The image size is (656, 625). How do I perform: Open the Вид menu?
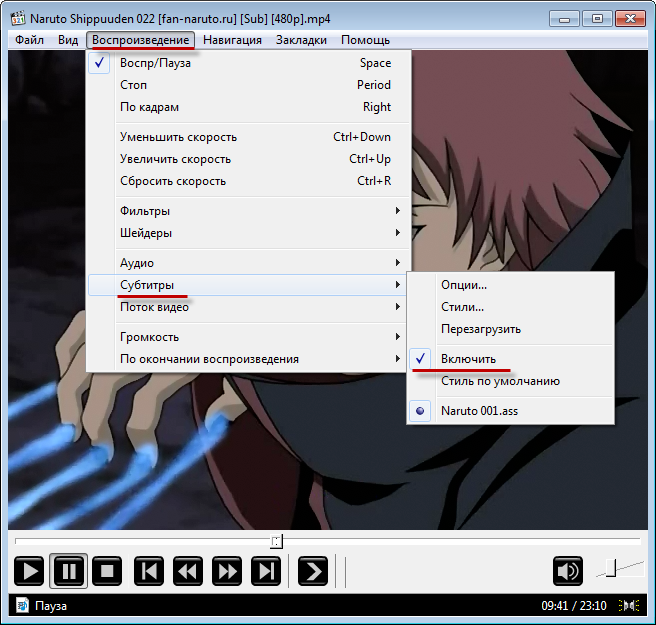[x=68, y=40]
